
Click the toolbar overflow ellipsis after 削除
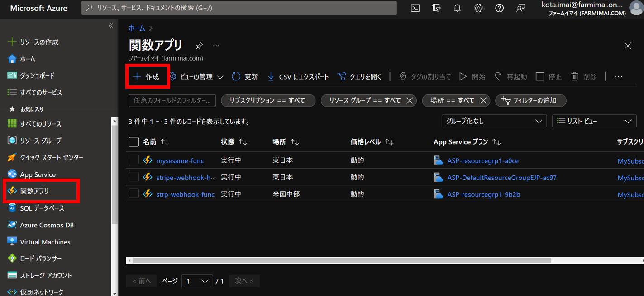pyautogui.click(x=619, y=77)
